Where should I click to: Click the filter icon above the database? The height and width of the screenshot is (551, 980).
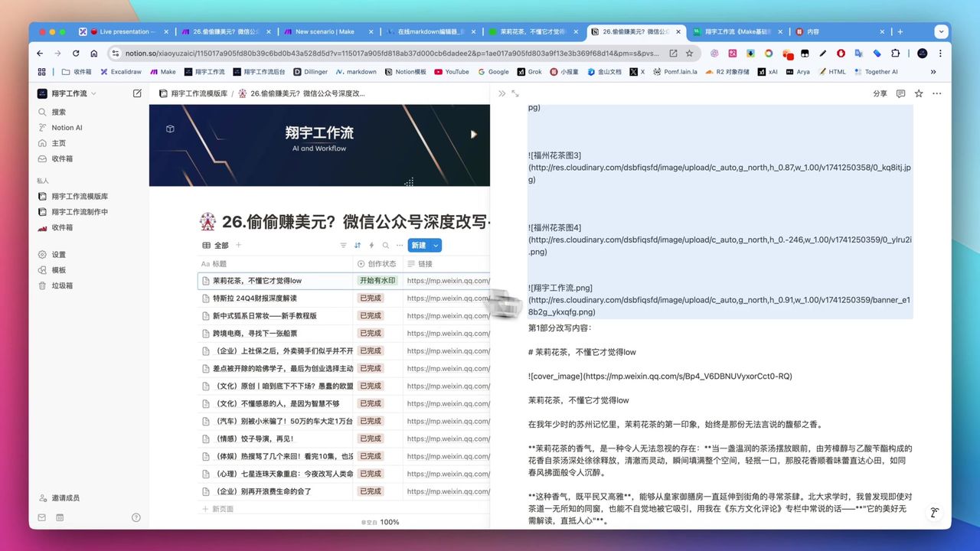[342, 245]
